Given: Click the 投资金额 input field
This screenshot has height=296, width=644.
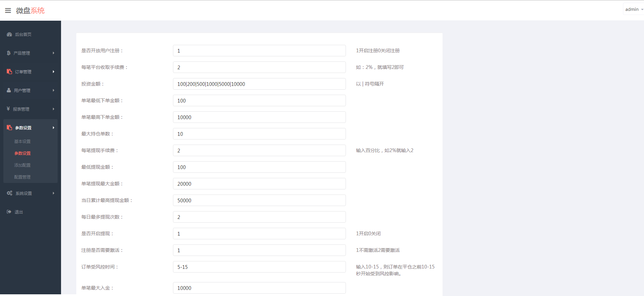Looking at the screenshot, I should pos(259,84).
